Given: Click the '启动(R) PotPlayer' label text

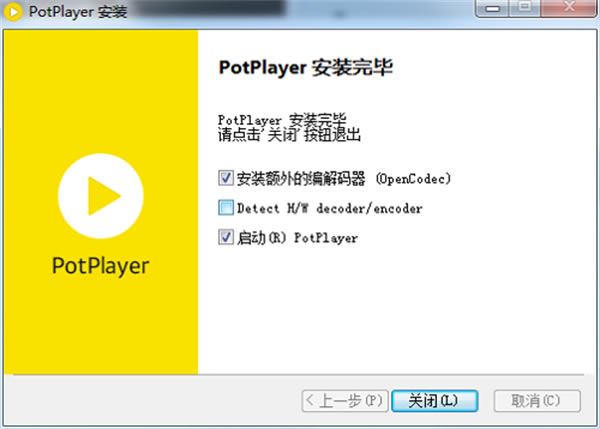Looking at the screenshot, I should (297, 238).
